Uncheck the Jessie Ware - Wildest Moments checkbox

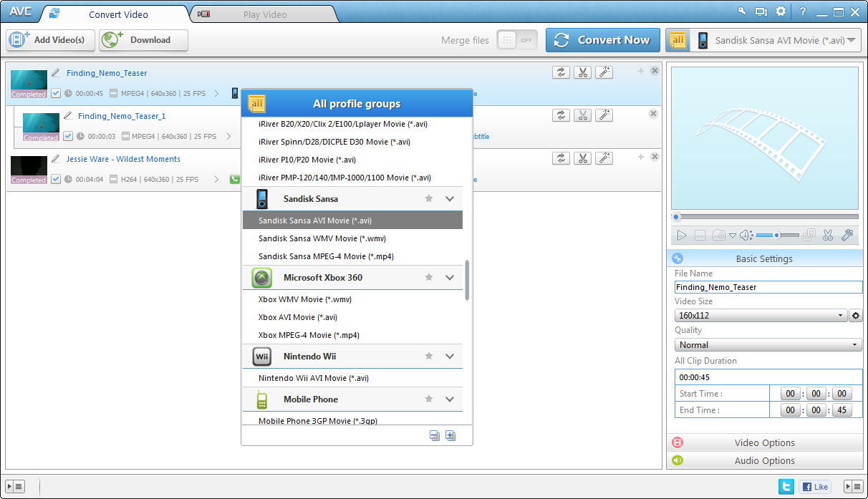pyautogui.click(x=56, y=179)
